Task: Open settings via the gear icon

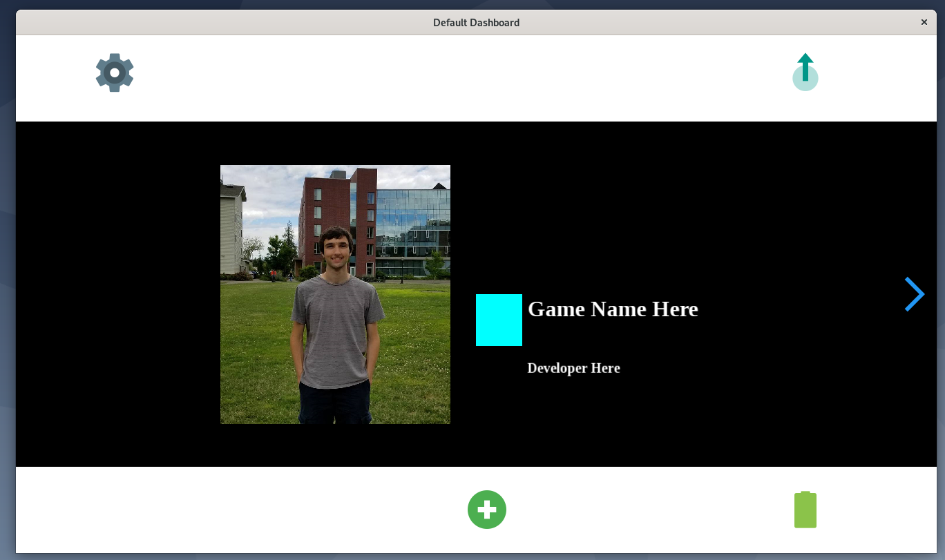Action: tap(115, 73)
